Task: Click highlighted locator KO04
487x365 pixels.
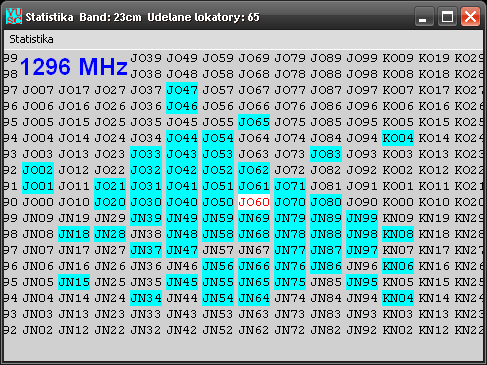Action: [398, 138]
